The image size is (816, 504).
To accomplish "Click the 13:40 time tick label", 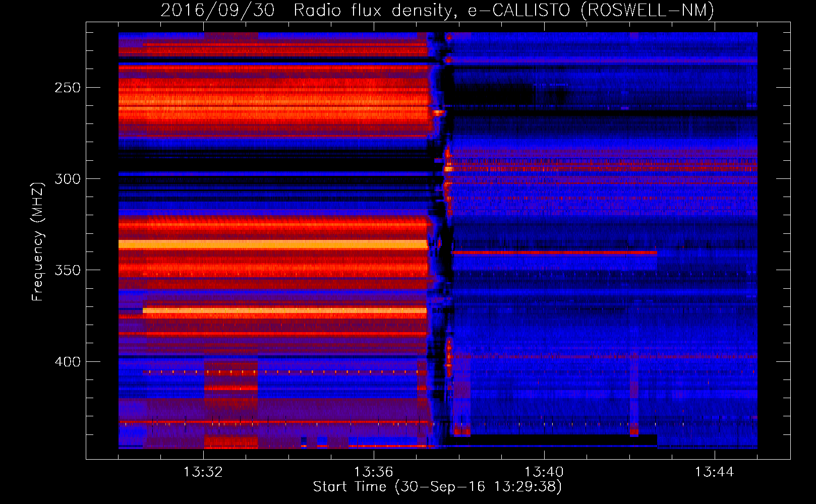I will pyautogui.click(x=544, y=472).
